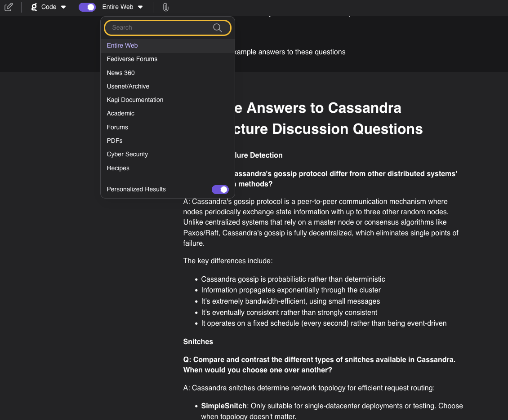Click the 'Personalized Results' label text
508x420 pixels.
click(136, 190)
